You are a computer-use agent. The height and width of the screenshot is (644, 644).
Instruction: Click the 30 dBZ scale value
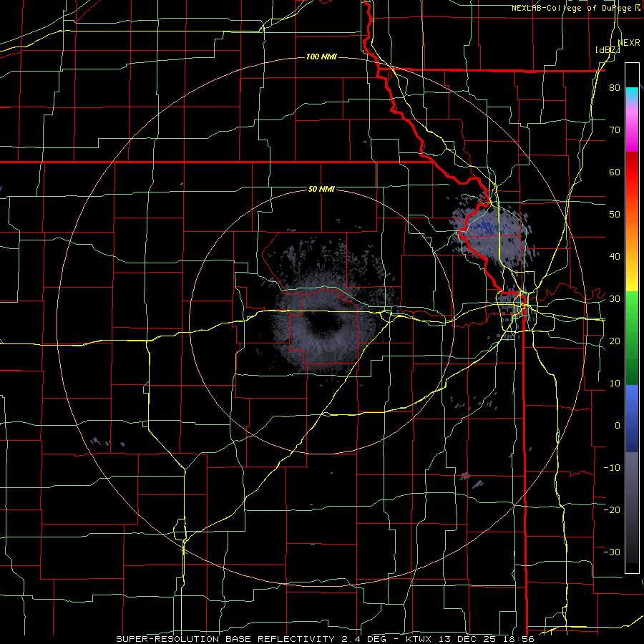pos(615,299)
